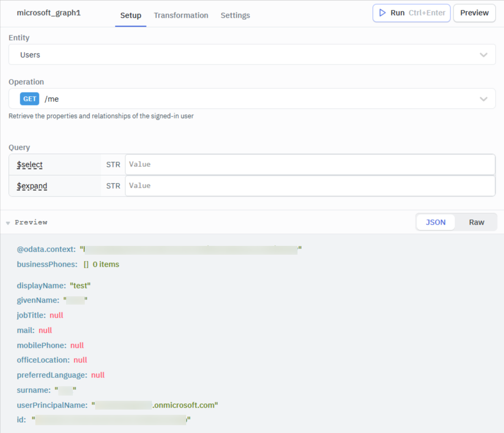Click the @odata.context key
This screenshot has height=433, width=504.
click(46, 250)
